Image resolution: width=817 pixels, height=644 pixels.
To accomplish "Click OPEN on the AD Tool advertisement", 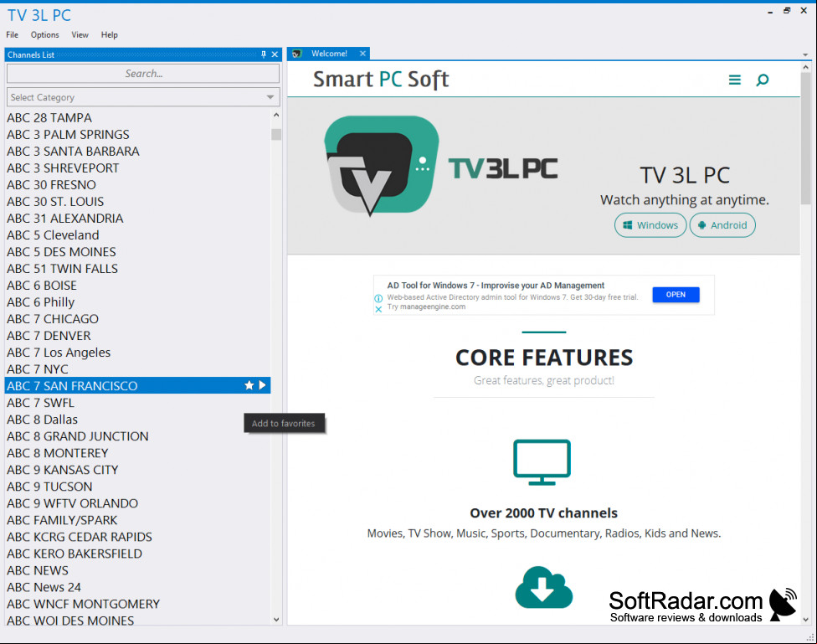I will pos(676,295).
